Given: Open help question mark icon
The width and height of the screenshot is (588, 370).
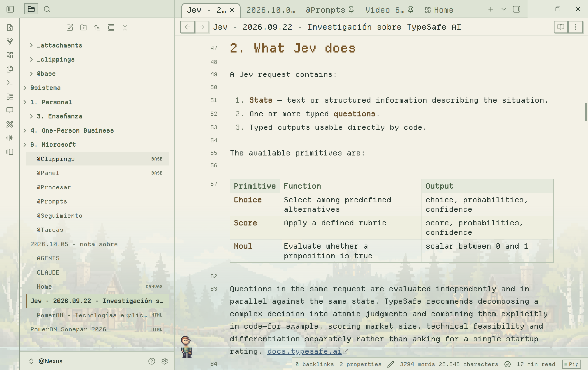Looking at the screenshot, I should [152, 361].
